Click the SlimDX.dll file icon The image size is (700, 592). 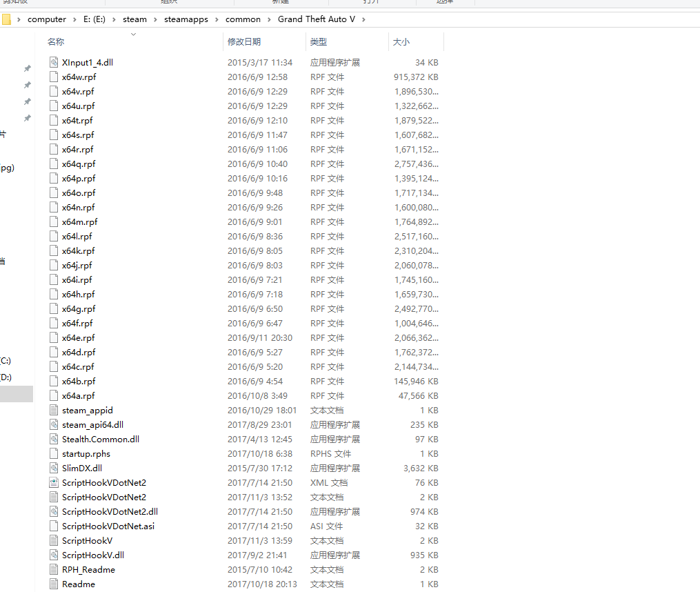[x=54, y=468]
